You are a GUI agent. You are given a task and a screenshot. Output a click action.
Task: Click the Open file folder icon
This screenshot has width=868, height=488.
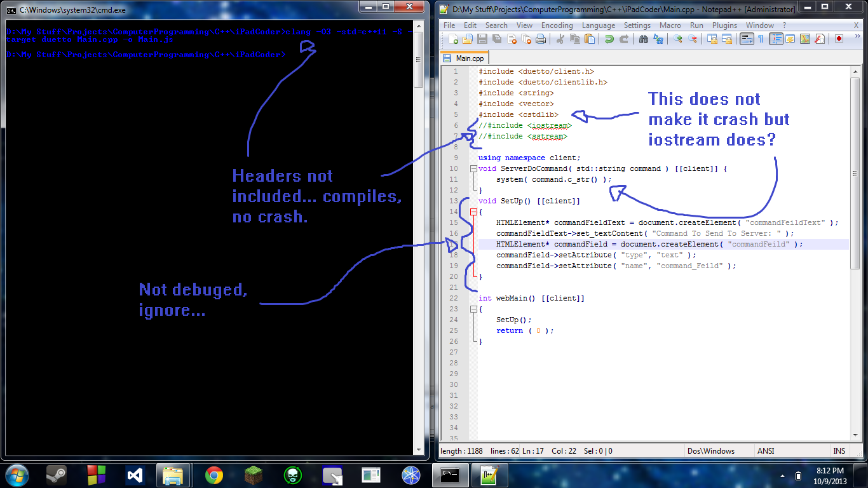point(468,39)
